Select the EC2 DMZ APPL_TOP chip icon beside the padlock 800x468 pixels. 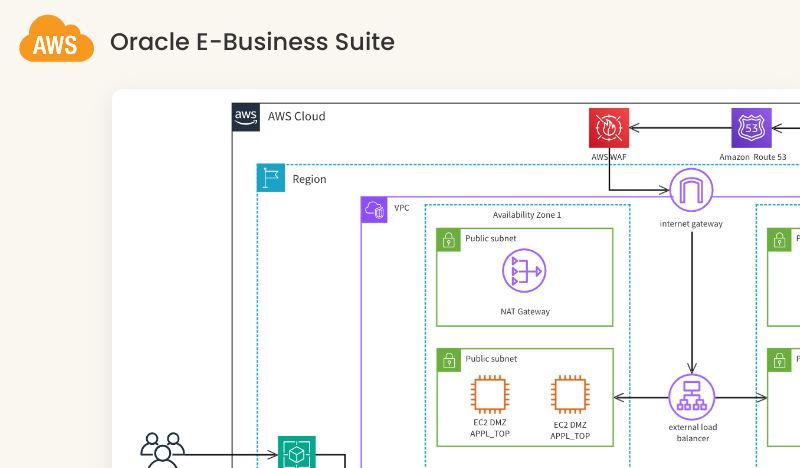[x=490, y=394]
